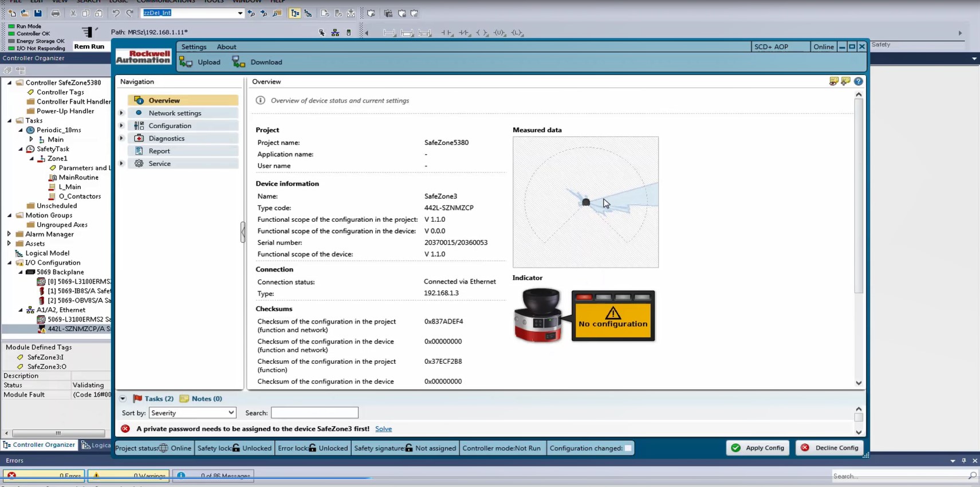Viewport: 980px width, 487px height.
Task: Expand the Alarm Manager tree node
Action: pyautogui.click(x=9, y=234)
